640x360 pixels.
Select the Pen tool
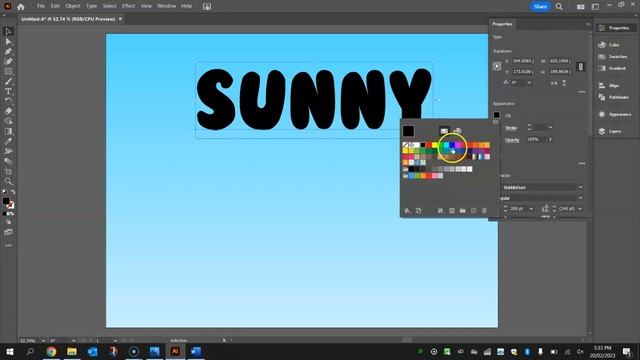tap(8, 51)
